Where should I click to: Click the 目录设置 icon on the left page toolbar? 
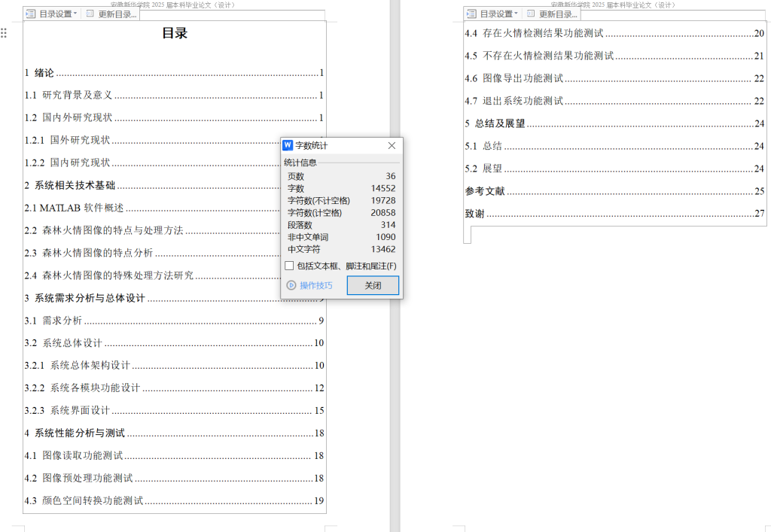click(x=30, y=13)
